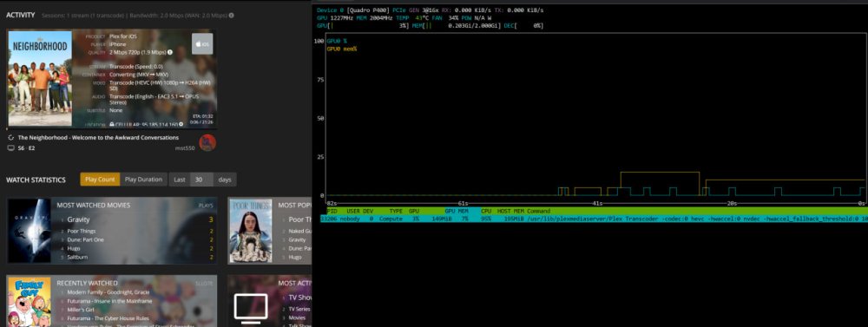Click the 0:06 / 21:26 playback time
868x327 pixels.
click(x=202, y=121)
